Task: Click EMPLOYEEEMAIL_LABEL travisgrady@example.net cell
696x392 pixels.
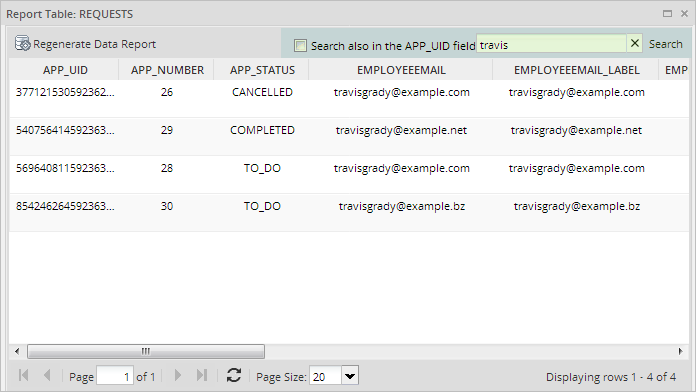Action: [x=576, y=131]
